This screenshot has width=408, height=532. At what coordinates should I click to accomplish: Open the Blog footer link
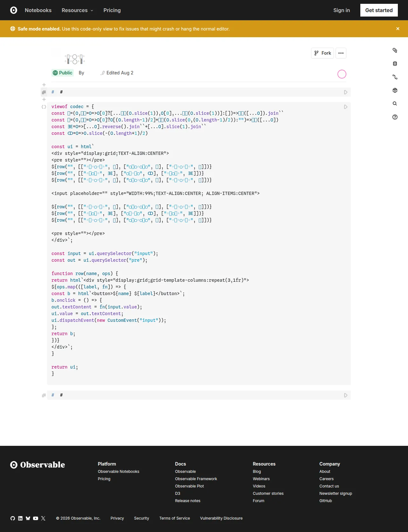257,472
